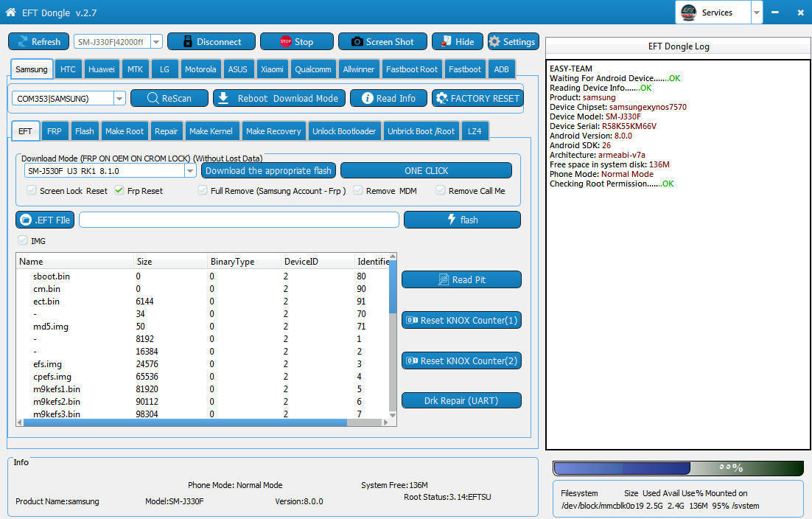The height and width of the screenshot is (519, 812).
Task: Select the Unbrick Boot /Root sub-tab
Action: (x=421, y=131)
